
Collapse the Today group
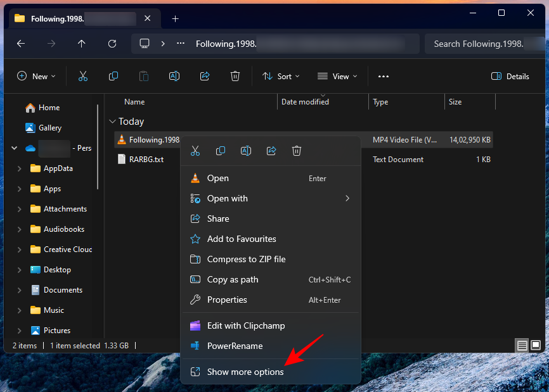(x=112, y=122)
